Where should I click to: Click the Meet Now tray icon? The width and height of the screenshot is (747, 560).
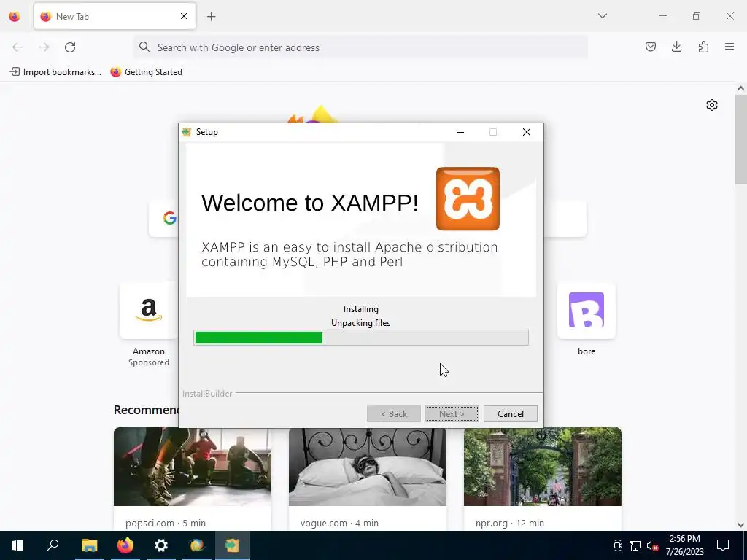618,545
